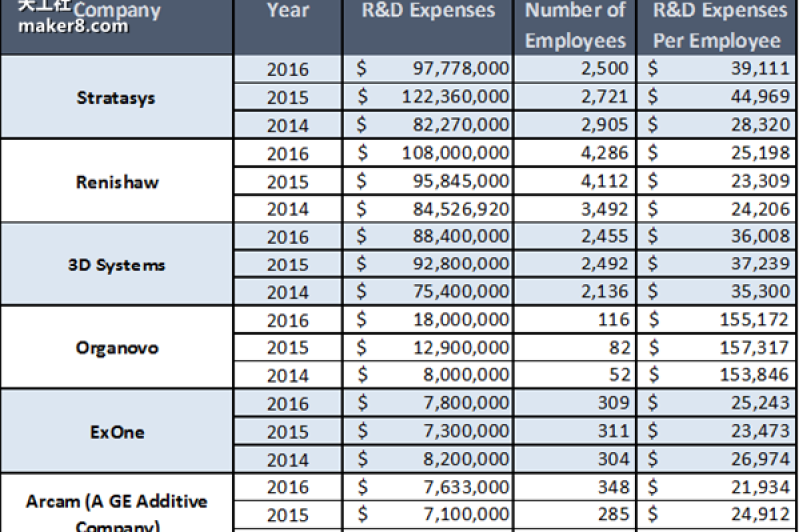Select the 304 employees cell
The image size is (799, 532).
pyautogui.click(x=575, y=460)
